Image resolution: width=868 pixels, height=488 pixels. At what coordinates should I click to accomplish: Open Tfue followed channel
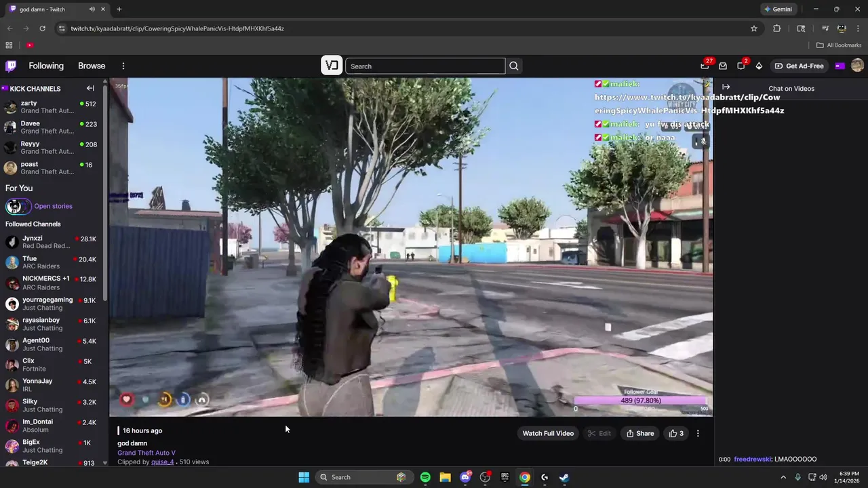(51, 262)
